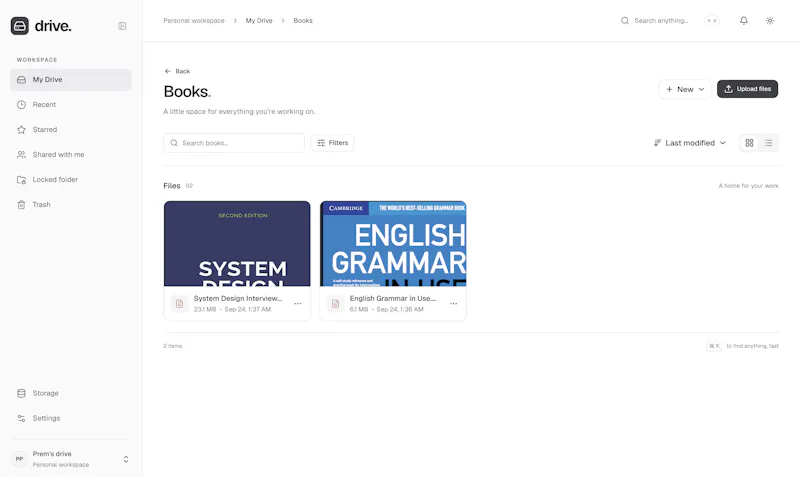Image resolution: width=800 pixels, height=477 pixels.
Task: Open English Grammar in Use thumbnail
Action: pyautogui.click(x=393, y=244)
